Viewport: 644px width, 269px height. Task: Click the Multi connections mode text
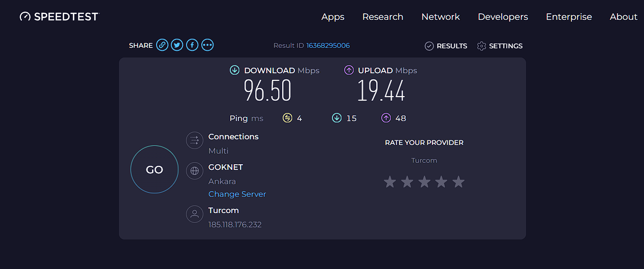[219, 151]
